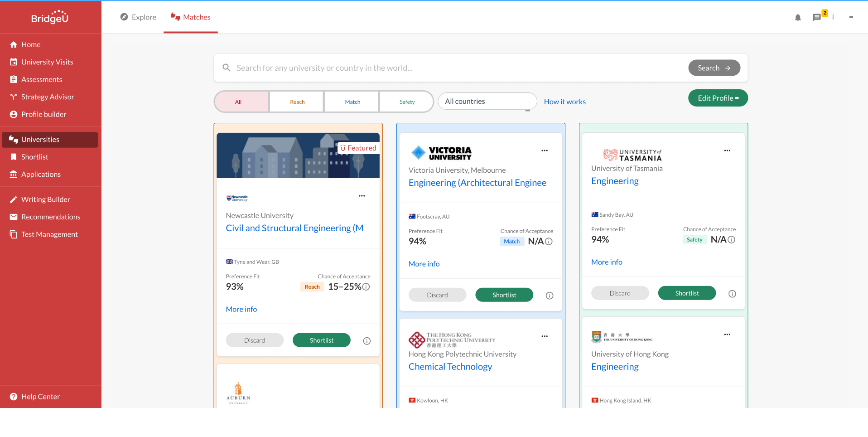This screenshot has height=437, width=868.
Task: Open University of Hong Kong card options menu
Action: pyautogui.click(x=727, y=335)
